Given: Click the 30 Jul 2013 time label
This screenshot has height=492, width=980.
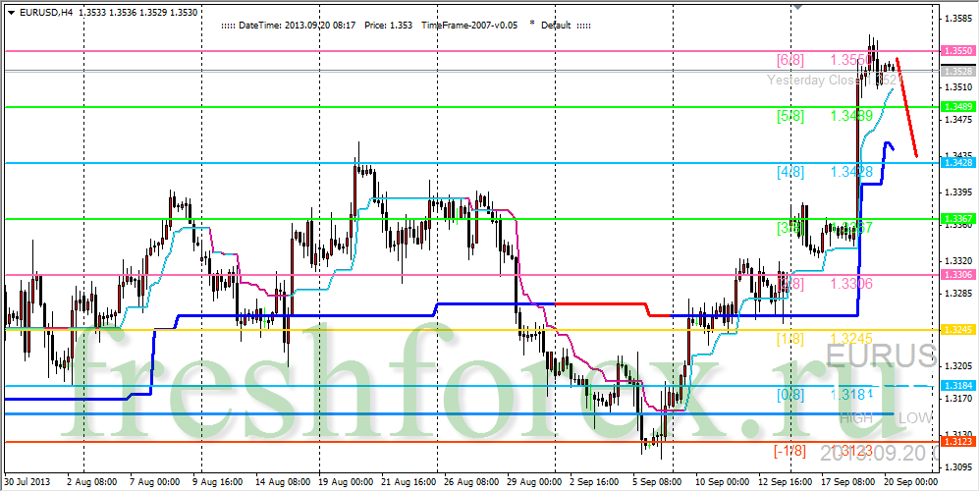Looking at the screenshot, I should [27, 482].
